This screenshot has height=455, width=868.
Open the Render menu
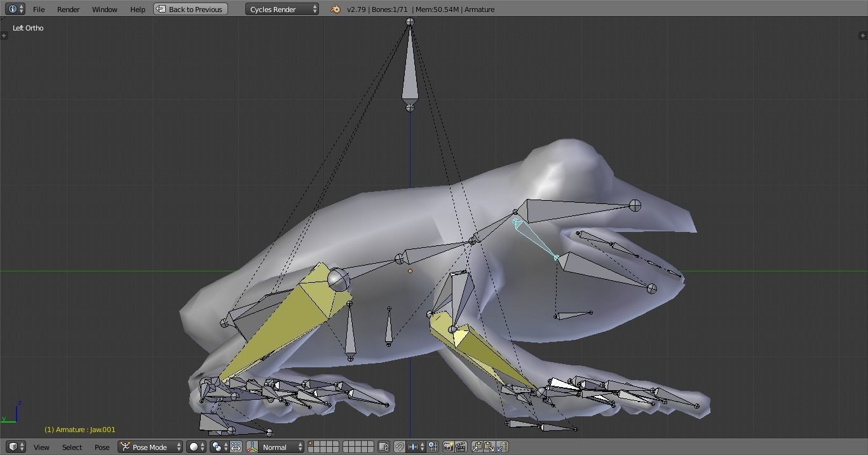pyautogui.click(x=69, y=9)
